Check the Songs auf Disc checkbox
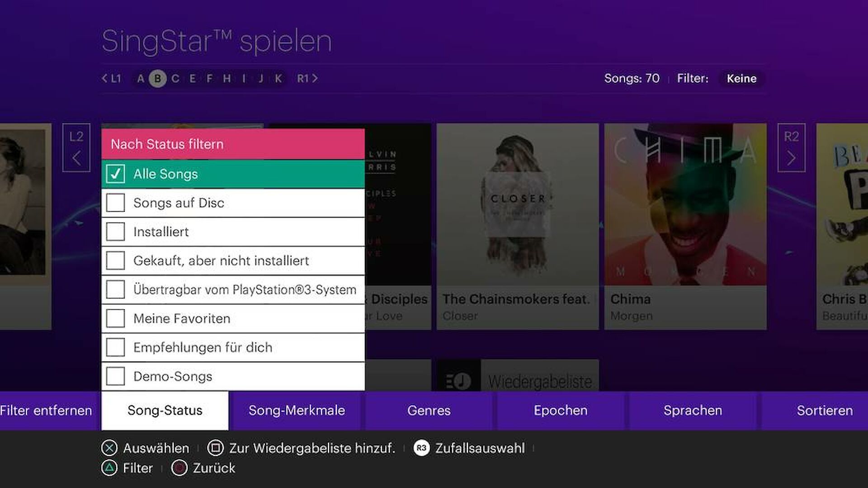Screen dimensions: 868x488 point(116,203)
